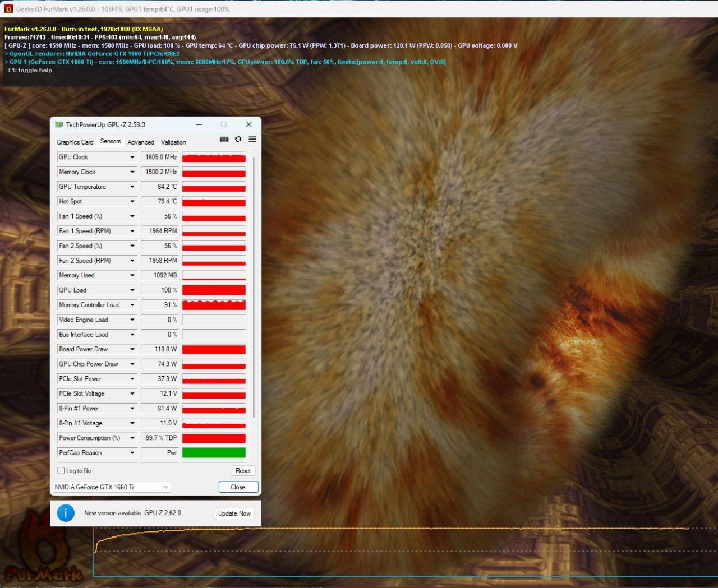Click the Pwr PerfCap Reason value
This screenshot has height=588, width=718.
[160, 453]
